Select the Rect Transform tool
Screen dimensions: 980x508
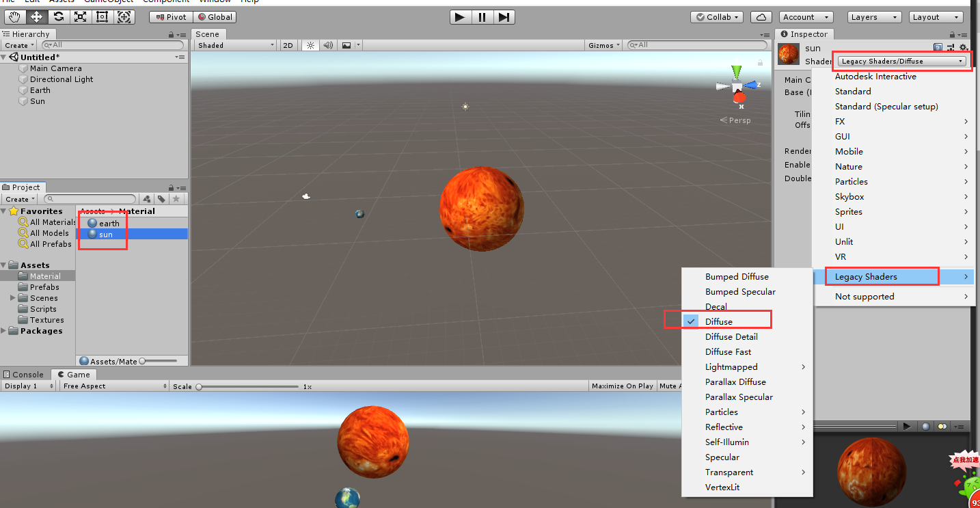(102, 16)
